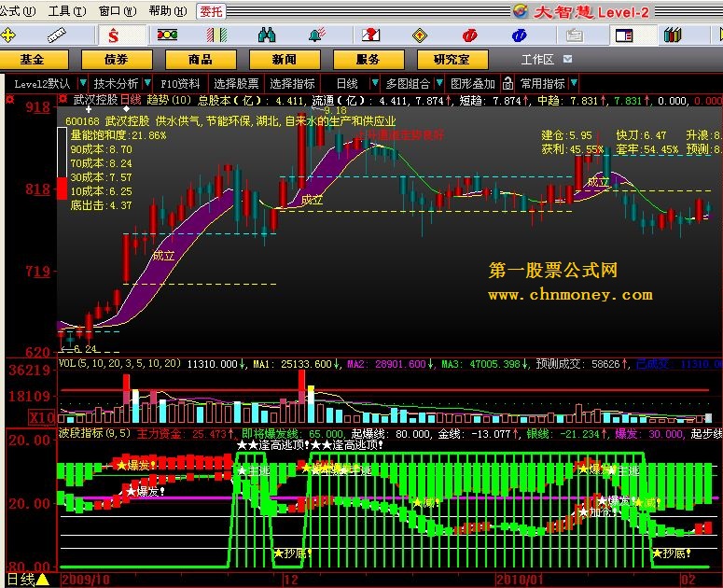This screenshot has width=723, height=588.
Task: Click the 选择股票 button
Action: click(236, 83)
